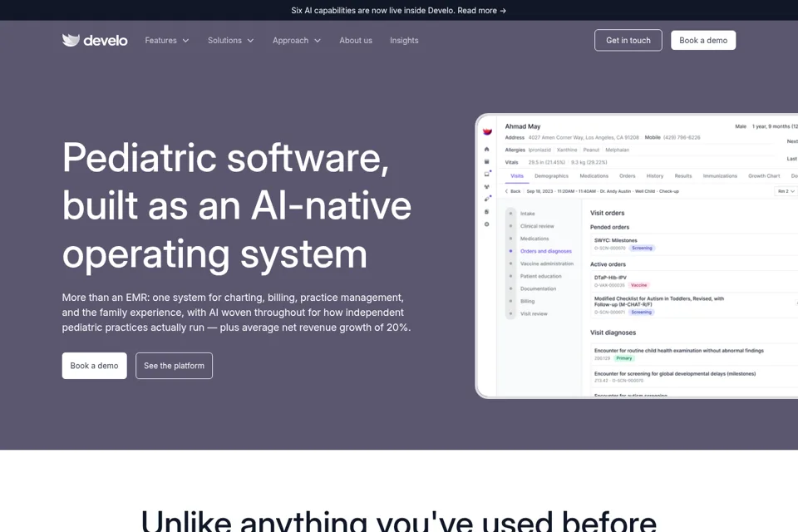Select the Intake visit step
This screenshot has height=532, width=798.
(x=527, y=214)
